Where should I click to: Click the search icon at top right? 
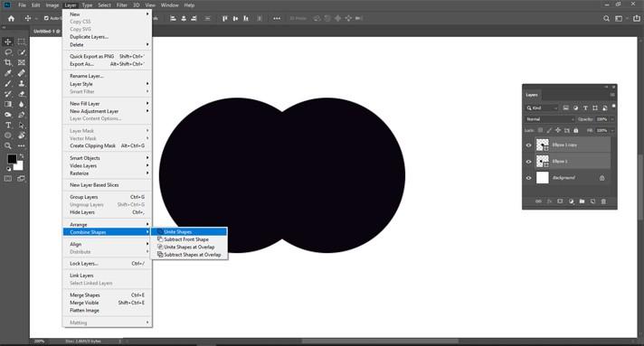606,18
